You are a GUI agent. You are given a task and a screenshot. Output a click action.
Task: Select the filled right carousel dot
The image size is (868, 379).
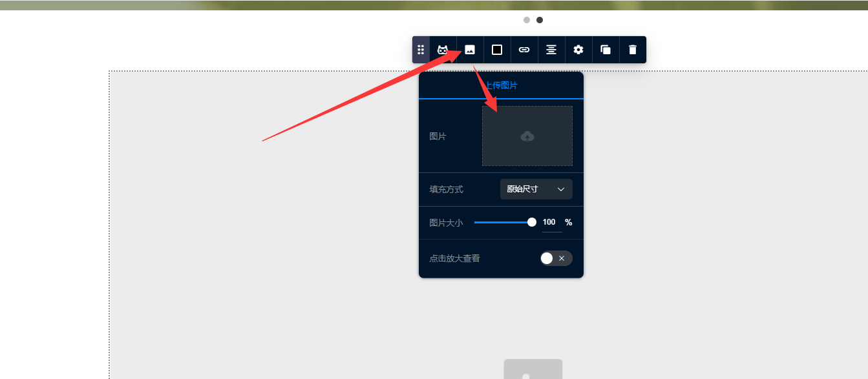point(539,19)
